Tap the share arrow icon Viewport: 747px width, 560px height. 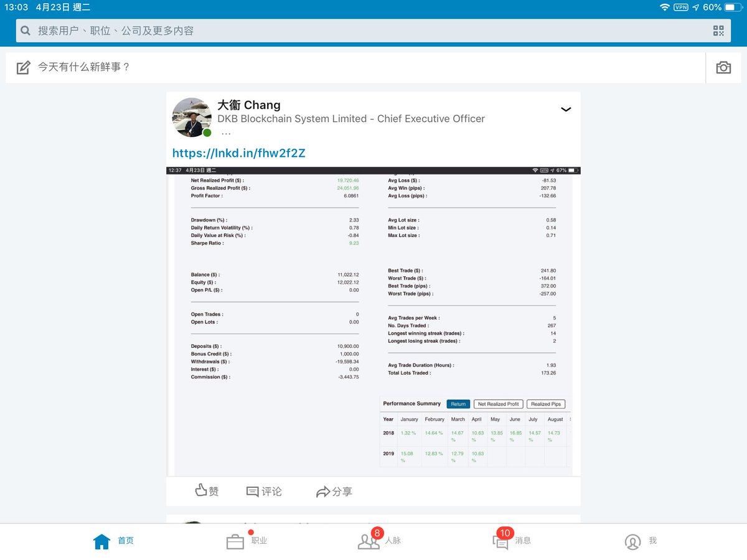pyautogui.click(x=322, y=492)
